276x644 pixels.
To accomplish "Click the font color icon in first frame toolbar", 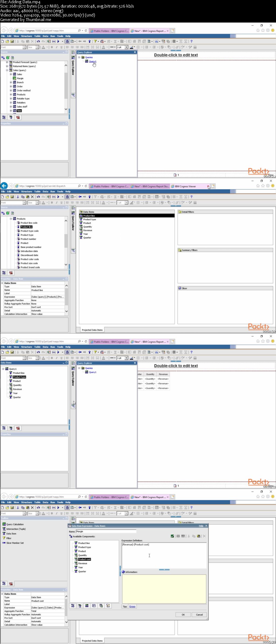I will click(x=43, y=47).
